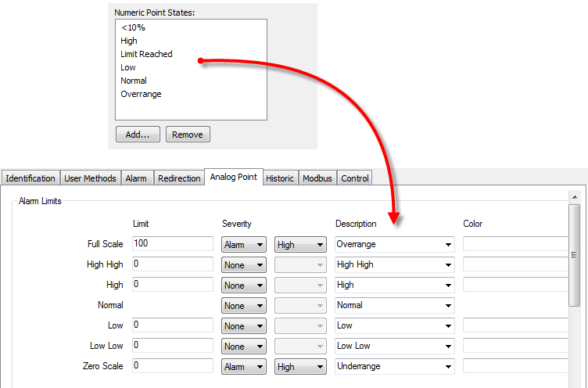Screen dimensions: 588x388
Task: Open High High severity None dropdown
Action: pyautogui.click(x=244, y=265)
